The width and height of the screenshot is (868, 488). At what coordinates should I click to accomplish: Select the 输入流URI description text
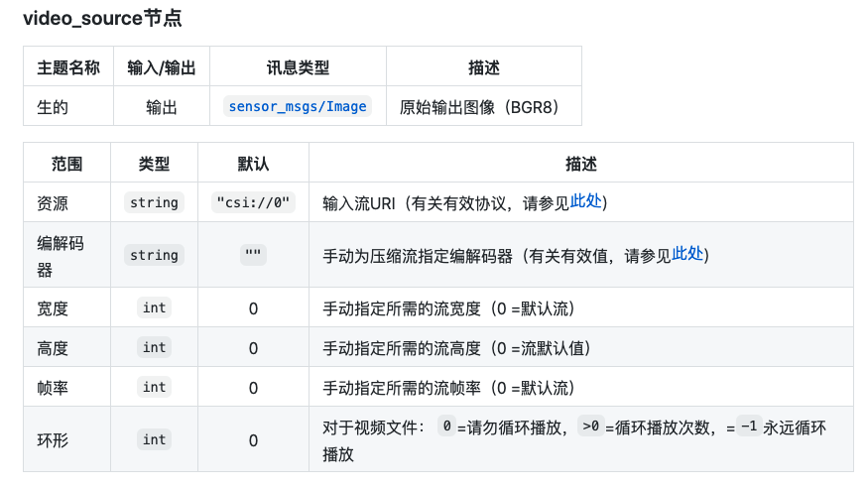(x=465, y=203)
